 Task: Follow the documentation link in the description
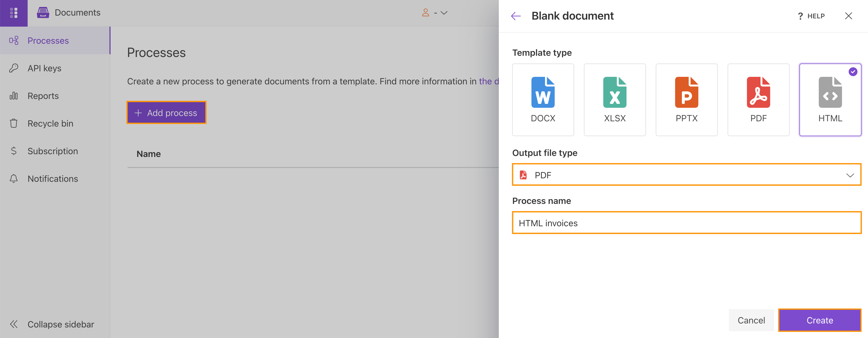[489, 81]
